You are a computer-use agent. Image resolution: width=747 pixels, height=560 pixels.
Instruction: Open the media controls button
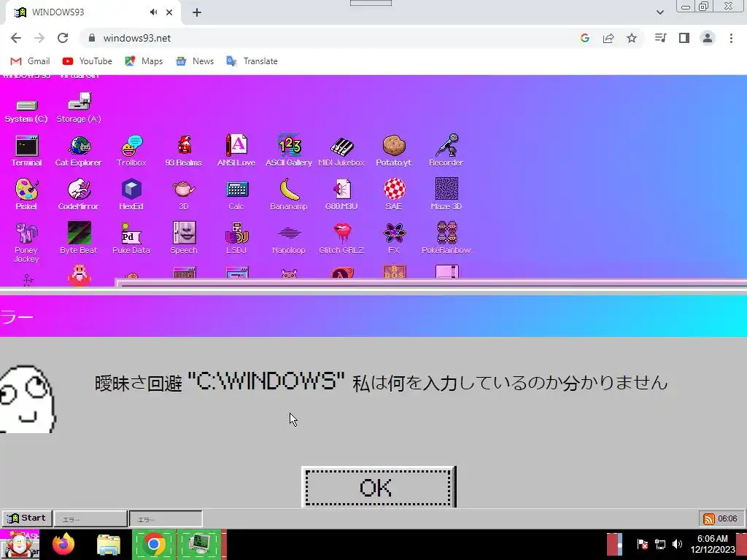tap(660, 38)
